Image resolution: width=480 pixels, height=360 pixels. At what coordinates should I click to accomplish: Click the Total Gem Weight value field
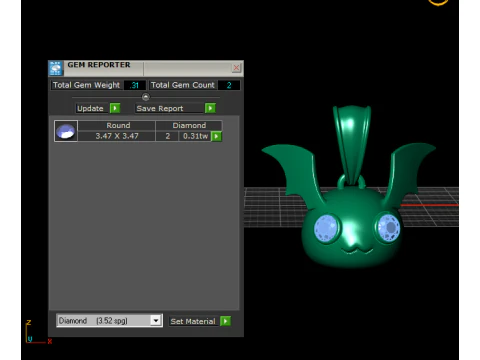pos(135,85)
